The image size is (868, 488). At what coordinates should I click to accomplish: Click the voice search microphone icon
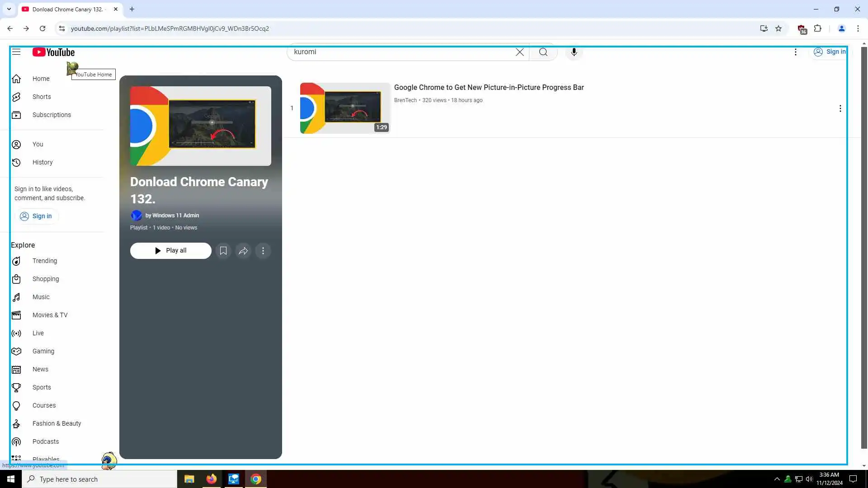tap(574, 52)
